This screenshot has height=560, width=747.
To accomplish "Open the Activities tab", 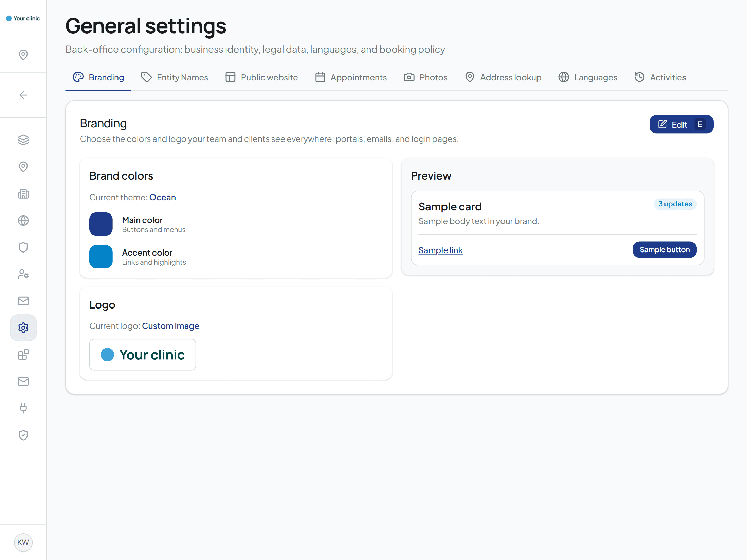I will click(660, 77).
